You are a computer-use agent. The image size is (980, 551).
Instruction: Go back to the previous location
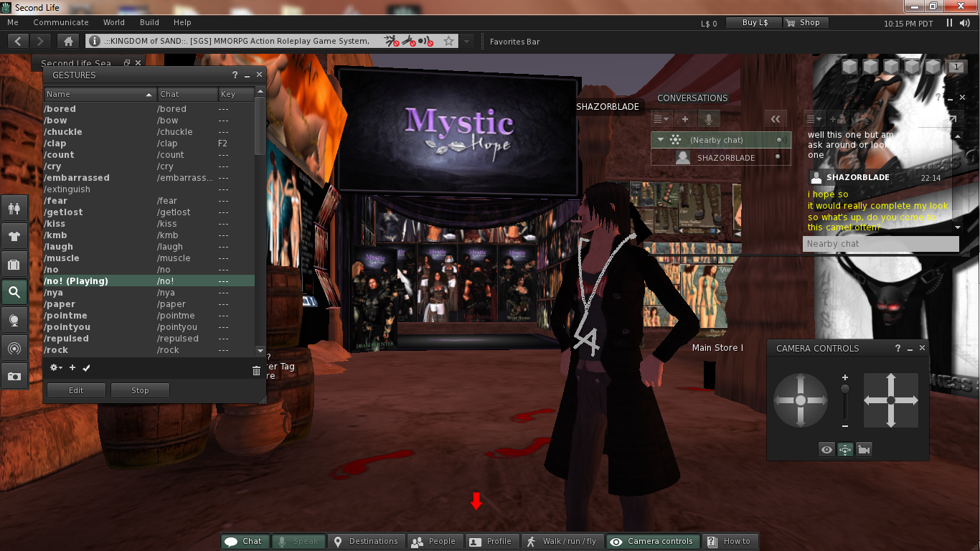[18, 42]
